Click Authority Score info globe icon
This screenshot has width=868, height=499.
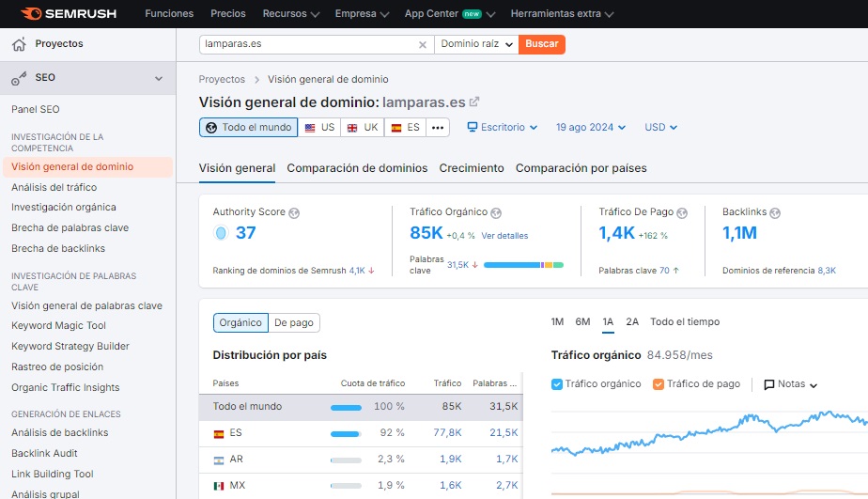pyautogui.click(x=294, y=212)
